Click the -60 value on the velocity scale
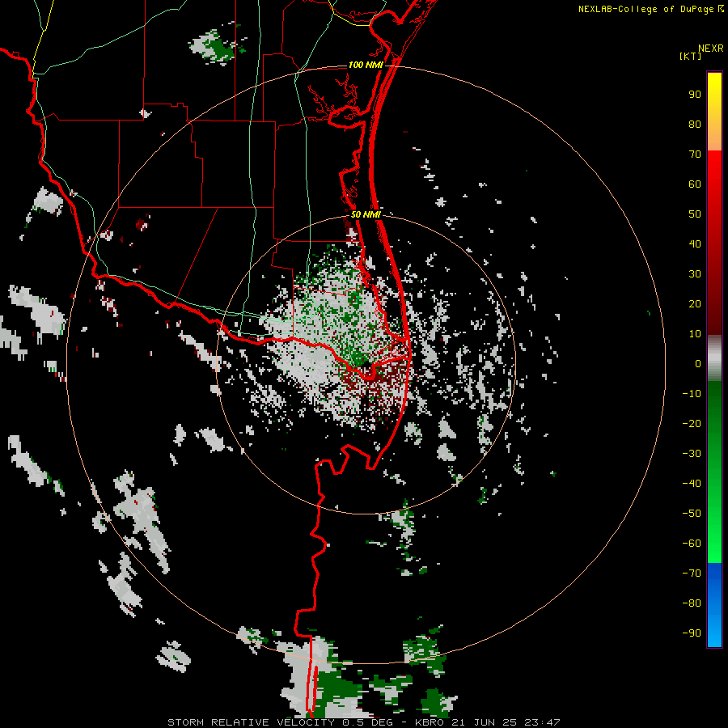Image resolution: width=728 pixels, height=728 pixels. tap(692, 544)
